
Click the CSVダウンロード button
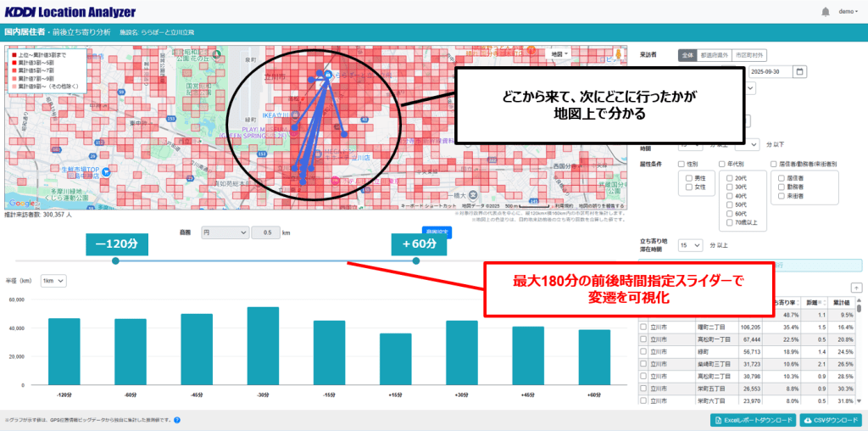(x=832, y=420)
